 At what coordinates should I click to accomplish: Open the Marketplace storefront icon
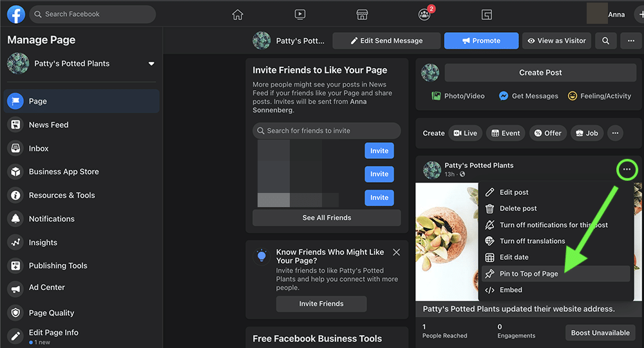point(362,14)
